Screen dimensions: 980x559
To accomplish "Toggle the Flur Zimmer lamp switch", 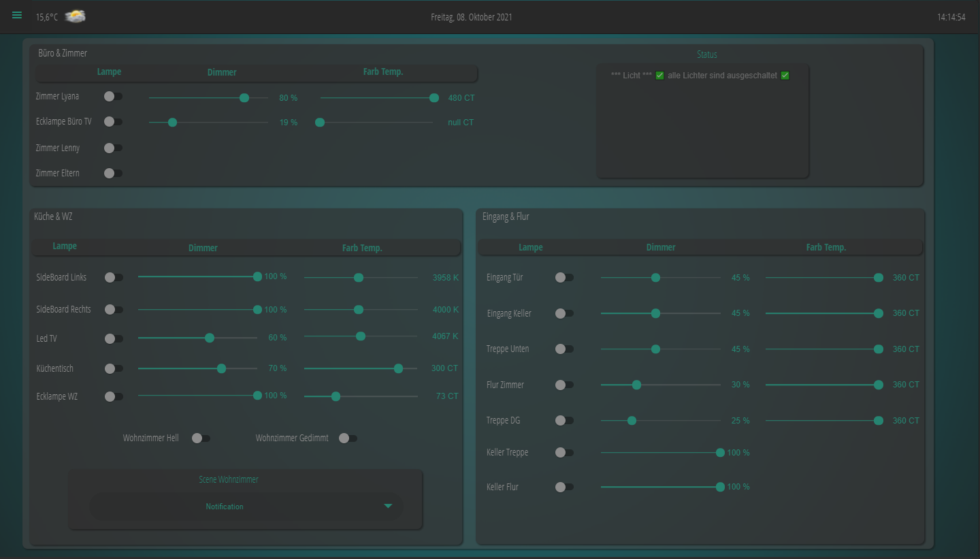I will tap(564, 385).
